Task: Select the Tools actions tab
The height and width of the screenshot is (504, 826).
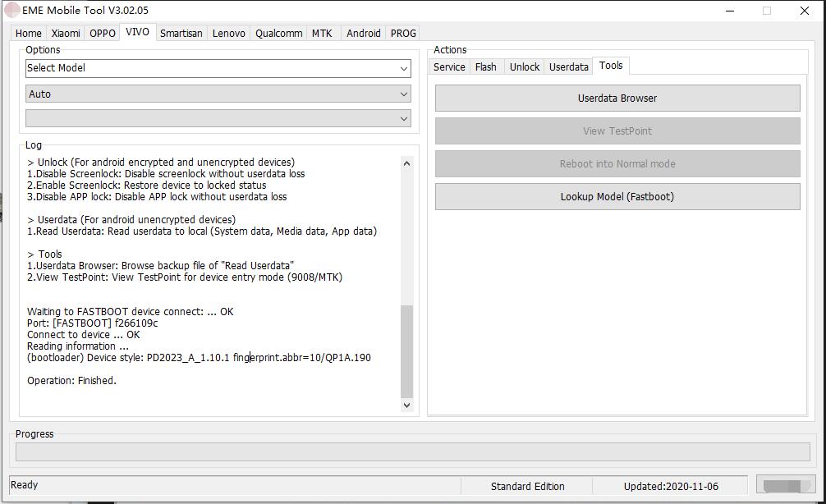Action: point(611,66)
